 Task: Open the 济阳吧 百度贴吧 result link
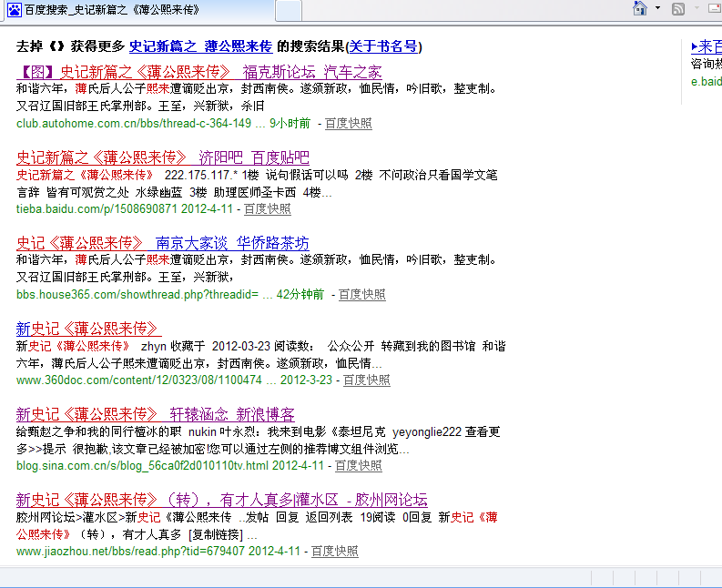tap(163, 157)
